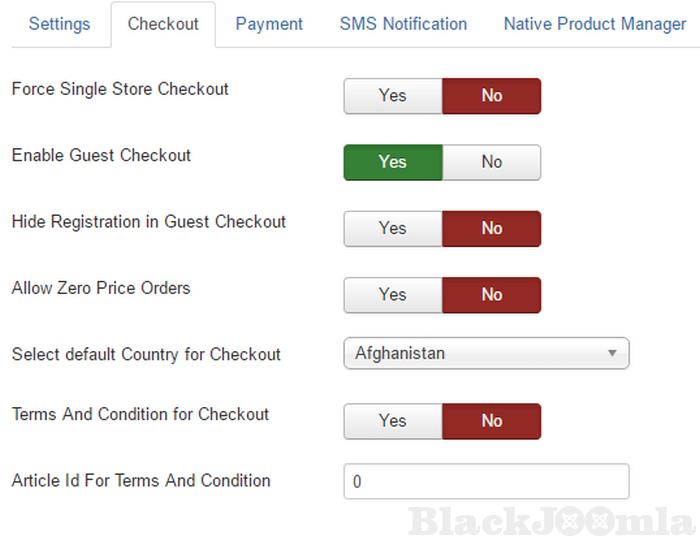Select No for Force Single Store Checkout
Image resolution: width=700 pixels, height=541 pixels.
point(492,96)
